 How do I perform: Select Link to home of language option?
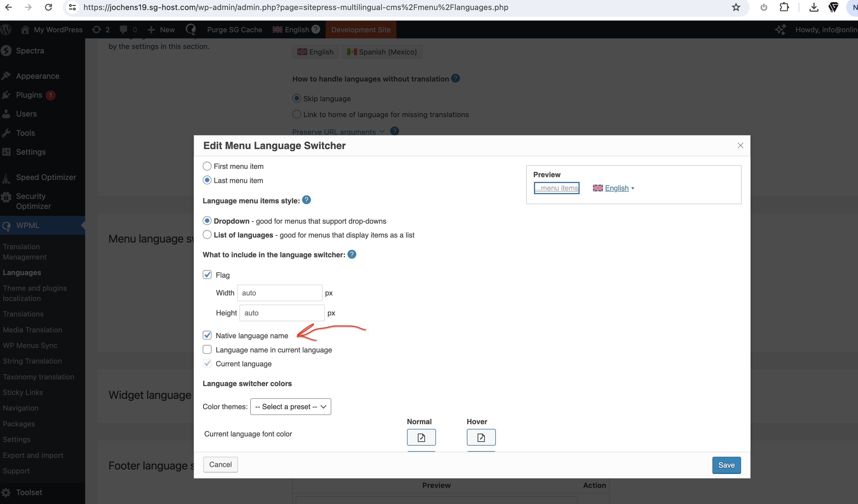pyautogui.click(x=296, y=114)
